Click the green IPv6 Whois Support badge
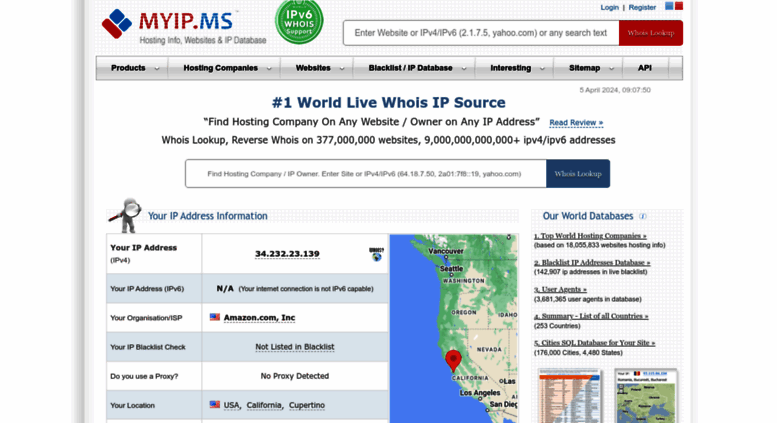 pos(299,21)
